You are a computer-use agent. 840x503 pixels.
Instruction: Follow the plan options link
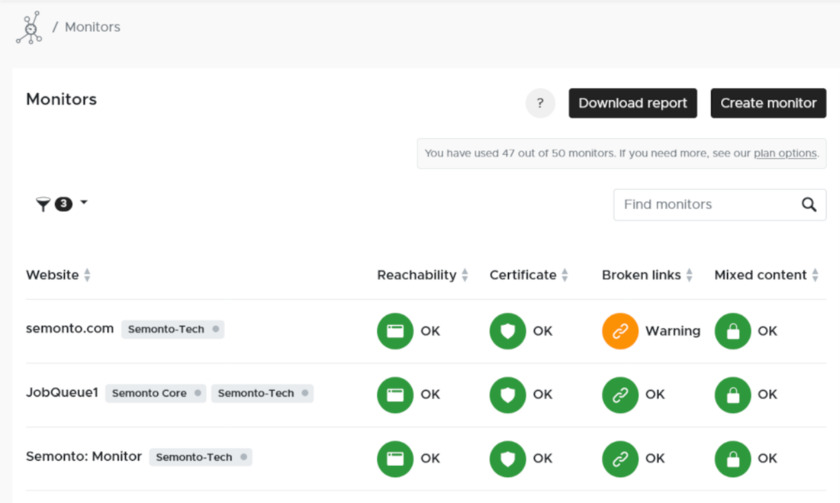[x=785, y=153]
